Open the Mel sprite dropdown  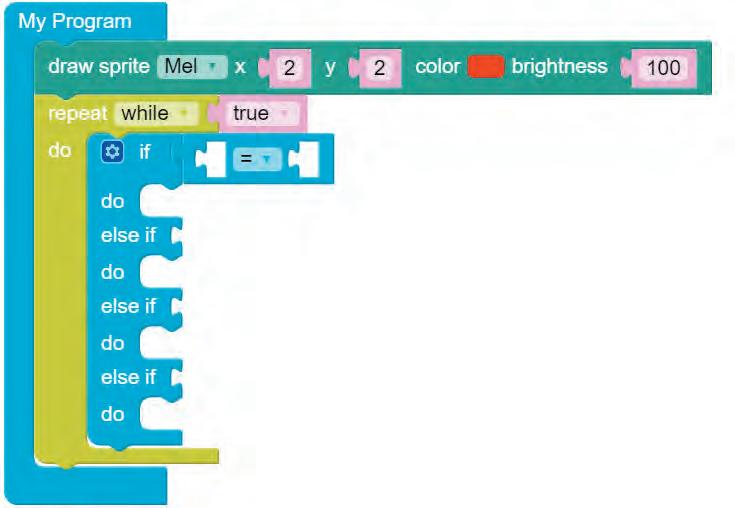[x=192, y=67]
